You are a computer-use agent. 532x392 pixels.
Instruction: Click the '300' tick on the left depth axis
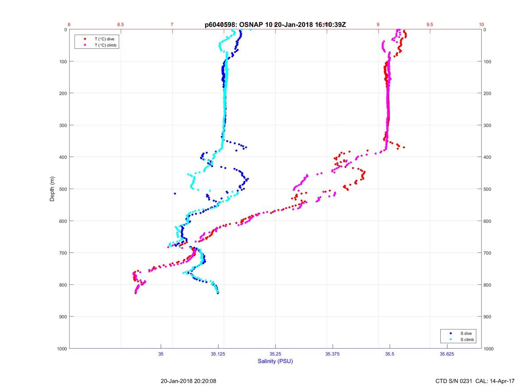click(x=63, y=125)
